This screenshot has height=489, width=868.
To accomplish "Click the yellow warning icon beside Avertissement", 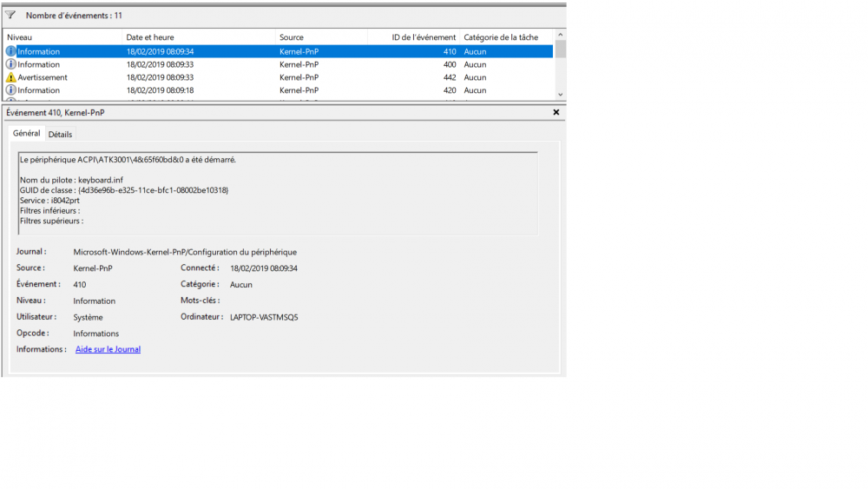I will pyautogui.click(x=11, y=77).
